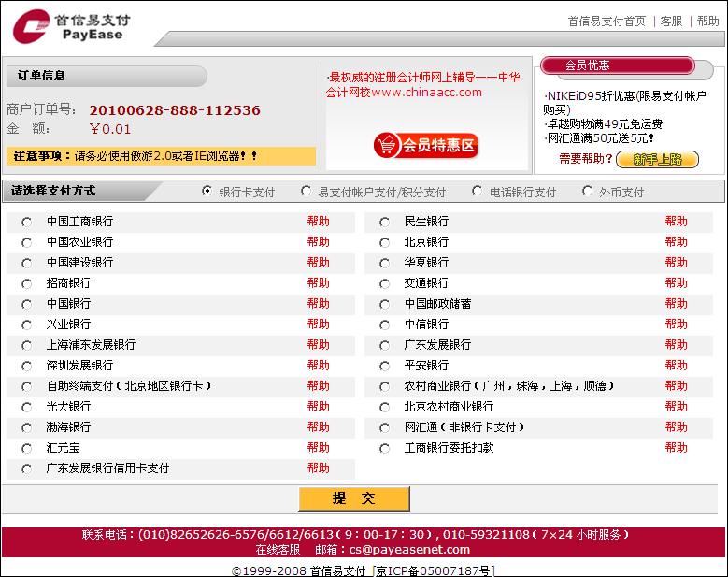Choose 工商银行委托扣款 radio button

pos(384,449)
